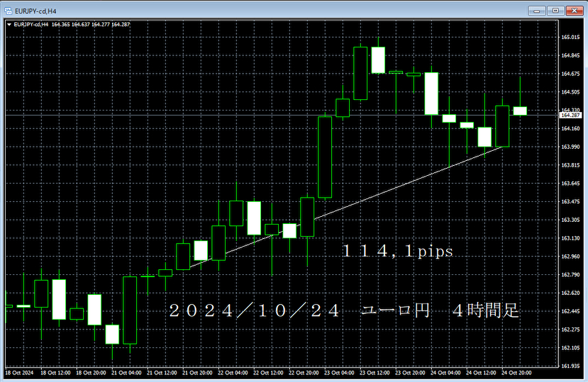Click the 163.815 price axis label
This screenshot has height=382, width=588.
pos(570,165)
